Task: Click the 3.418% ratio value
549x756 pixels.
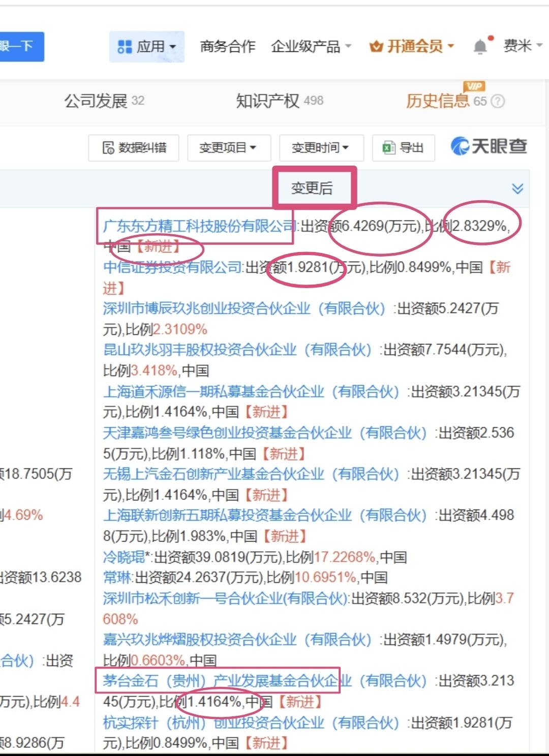Action: pyautogui.click(x=154, y=371)
